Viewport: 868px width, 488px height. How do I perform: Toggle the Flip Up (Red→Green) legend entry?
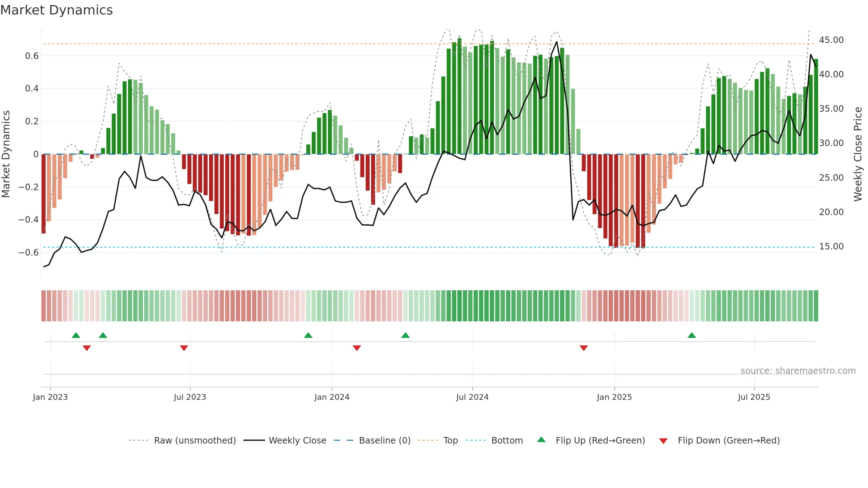click(591, 440)
